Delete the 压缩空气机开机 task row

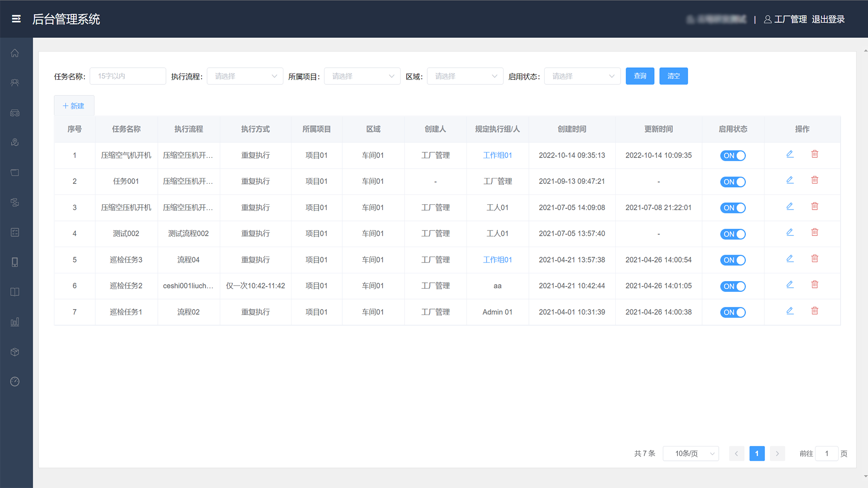[x=815, y=154]
